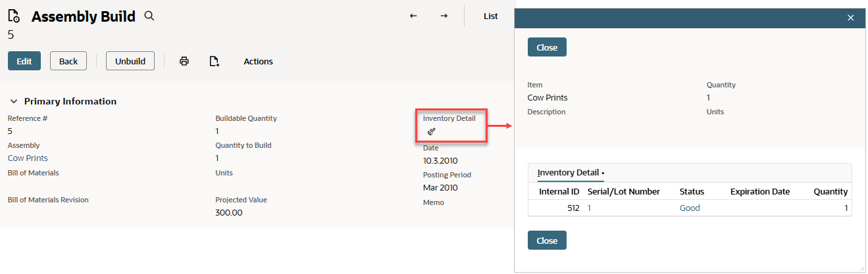Click the Serial/Lot Number column header
The width and height of the screenshot is (868, 274).
pos(623,191)
